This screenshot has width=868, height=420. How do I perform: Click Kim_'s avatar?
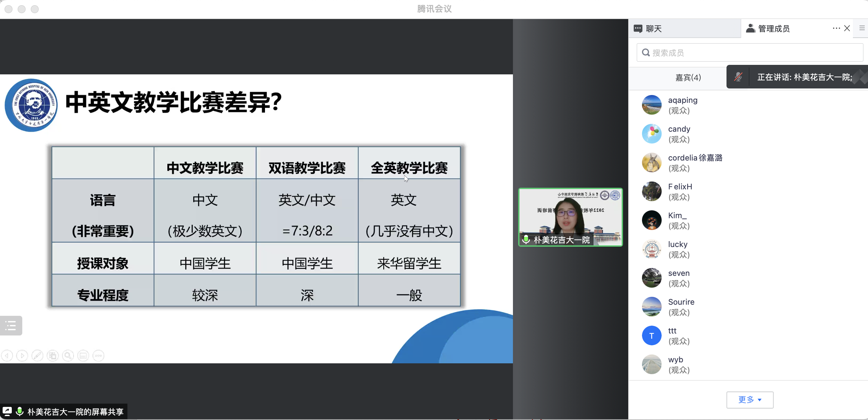coord(651,220)
